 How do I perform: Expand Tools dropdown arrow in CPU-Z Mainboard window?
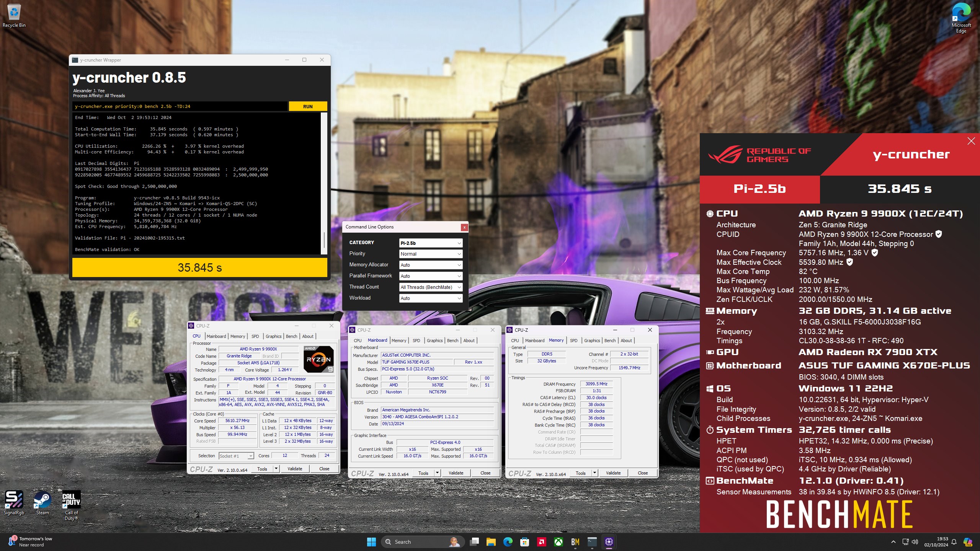pos(437,473)
